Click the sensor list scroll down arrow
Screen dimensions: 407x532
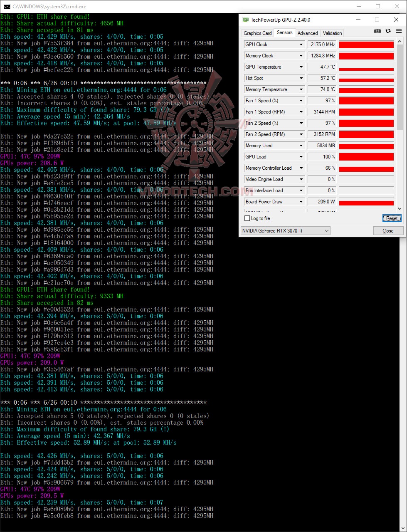click(x=400, y=209)
